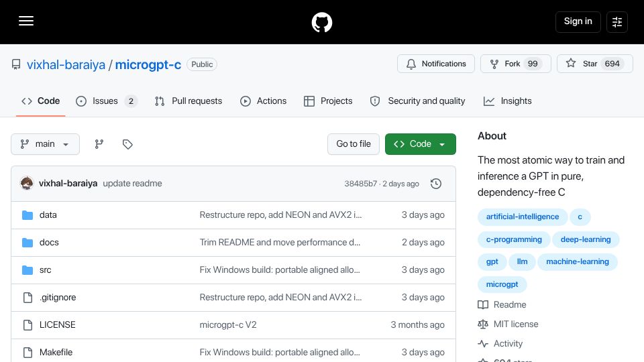Open the Pull requests tab
This screenshot has height=362, width=644.
tap(189, 101)
